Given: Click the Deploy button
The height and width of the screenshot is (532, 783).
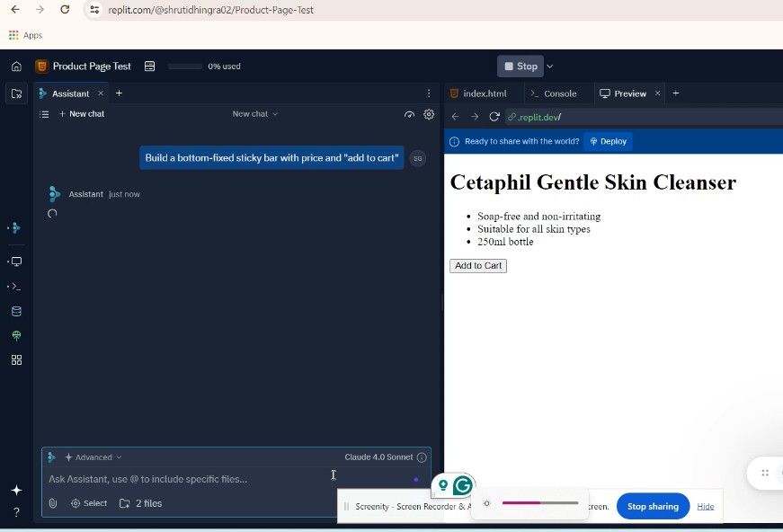Looking at the screenshot, I should pos(609,141).
